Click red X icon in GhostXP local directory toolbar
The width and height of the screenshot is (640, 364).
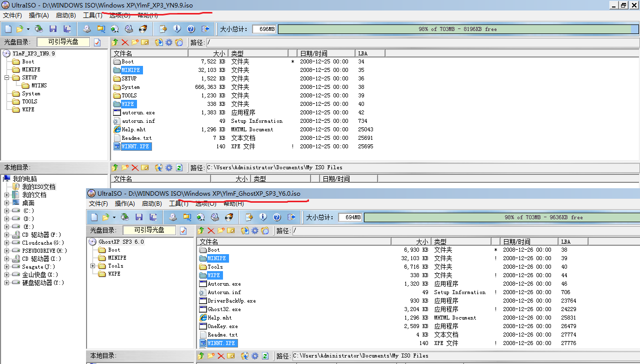(220, 356)
